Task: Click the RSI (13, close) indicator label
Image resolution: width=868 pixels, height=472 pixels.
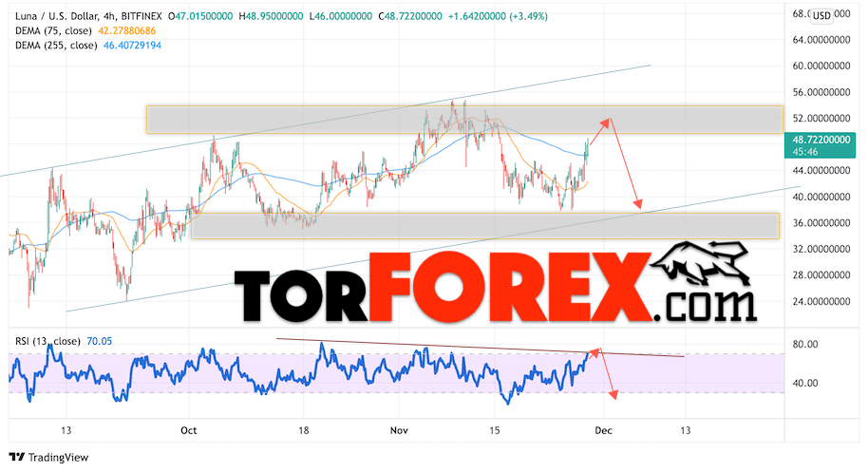Action: [47, 341]
